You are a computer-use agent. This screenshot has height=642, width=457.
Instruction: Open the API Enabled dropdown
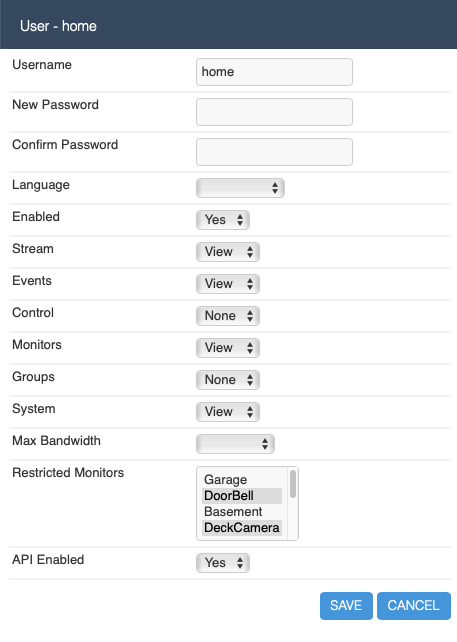[223, 563]
